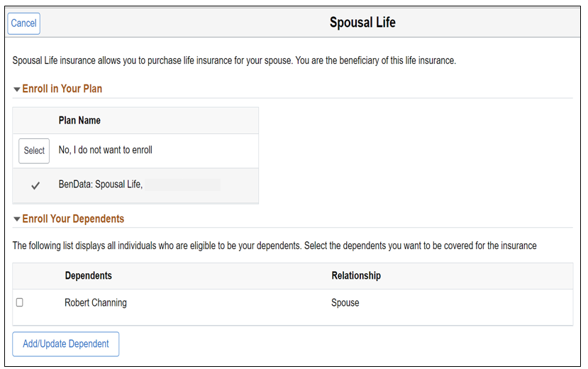Click the eligible dependents instruction text

(x=274, y=246)
